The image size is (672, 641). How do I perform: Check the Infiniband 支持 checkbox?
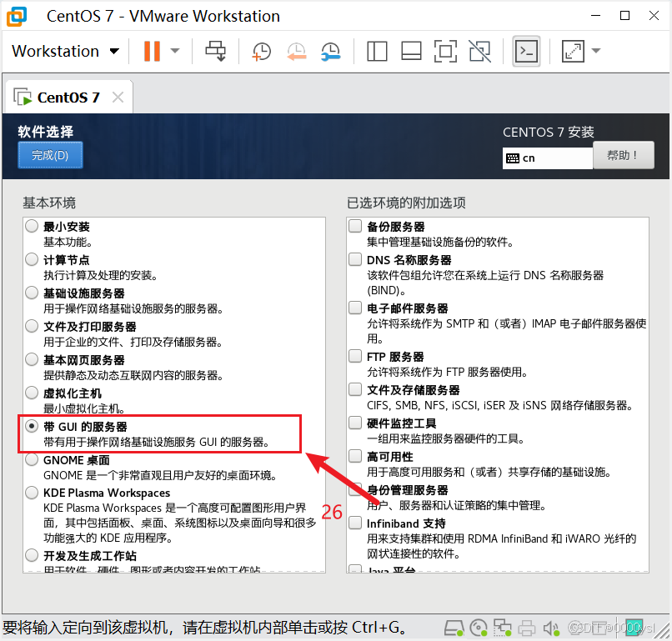point(355,523)
